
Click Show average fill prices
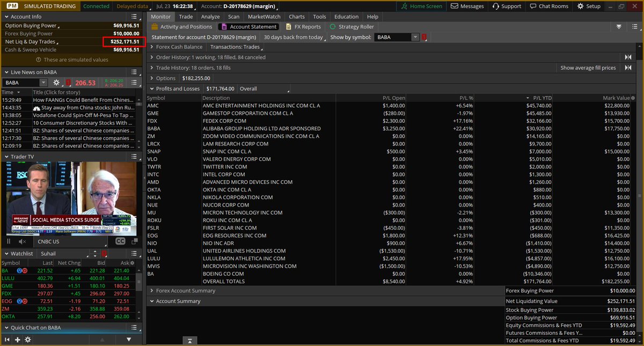pyautogui.click(x=588, y=68)
